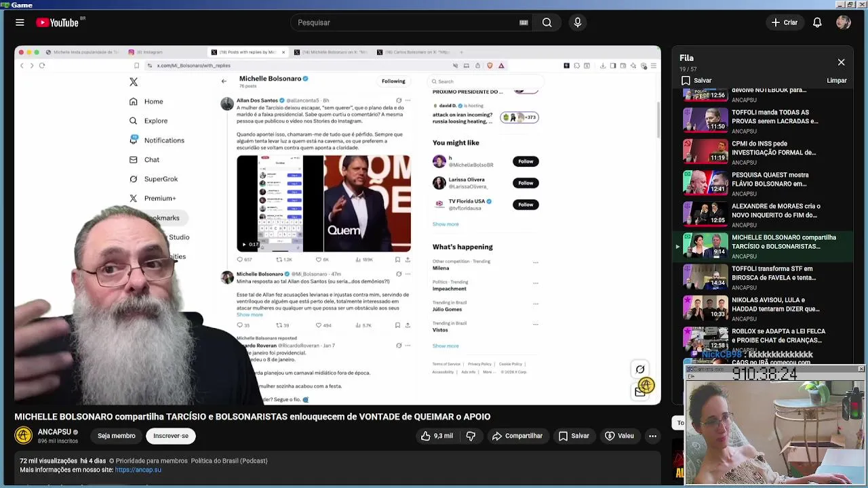Open the ANCAPSU channel avatar

coord(23,436)
